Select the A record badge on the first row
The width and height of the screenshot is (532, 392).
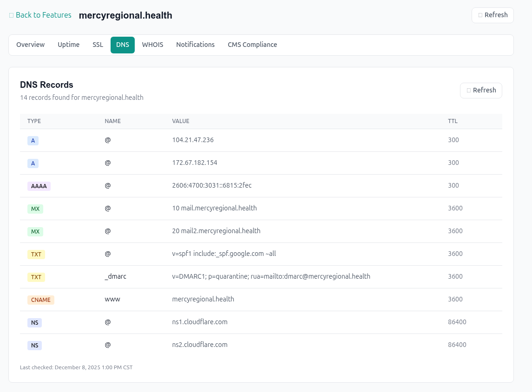pyautogui.click(x=33, y=140)
